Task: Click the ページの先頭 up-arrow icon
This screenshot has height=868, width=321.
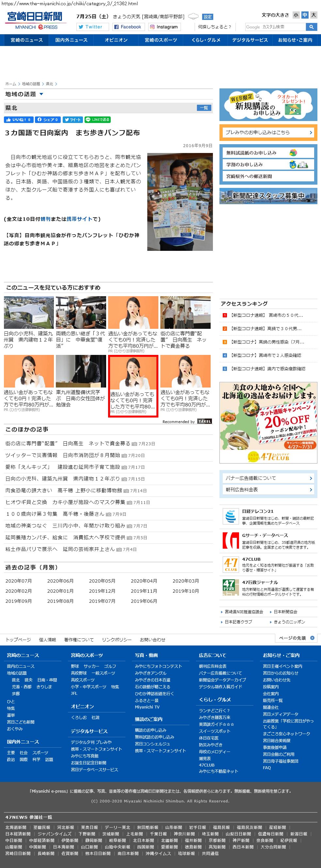Action: (x=312, y=638)
